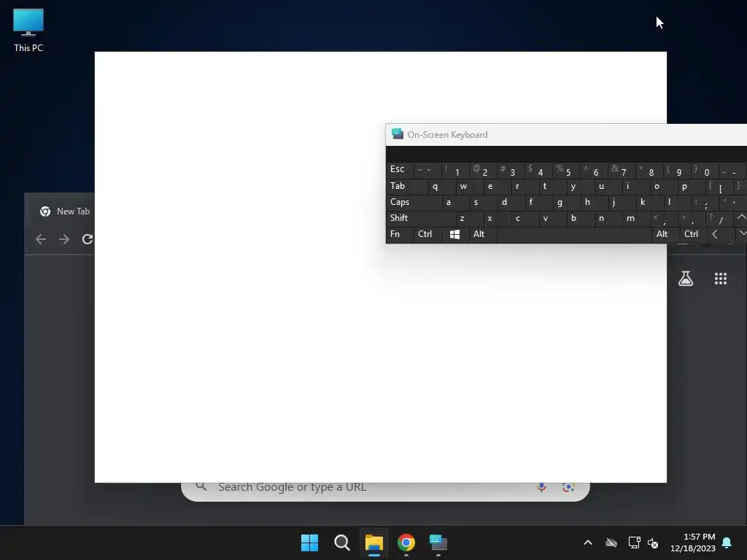Tap the z key on On-Screen Keyboard
The image size is (747, 560).
(469, 218)
